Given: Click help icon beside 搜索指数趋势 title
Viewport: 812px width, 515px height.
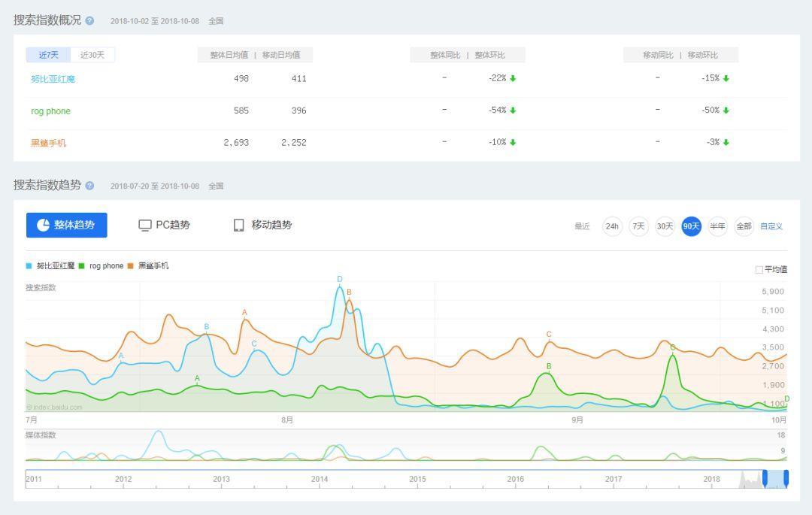Looking at the screenshot, I should [90, 186].
